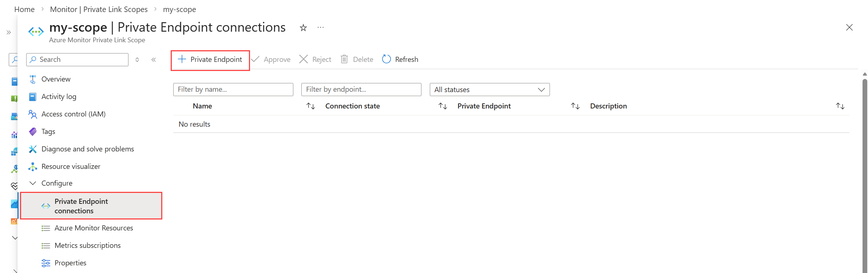
Task: Click the Filter by name field
Action: point(233,90)
